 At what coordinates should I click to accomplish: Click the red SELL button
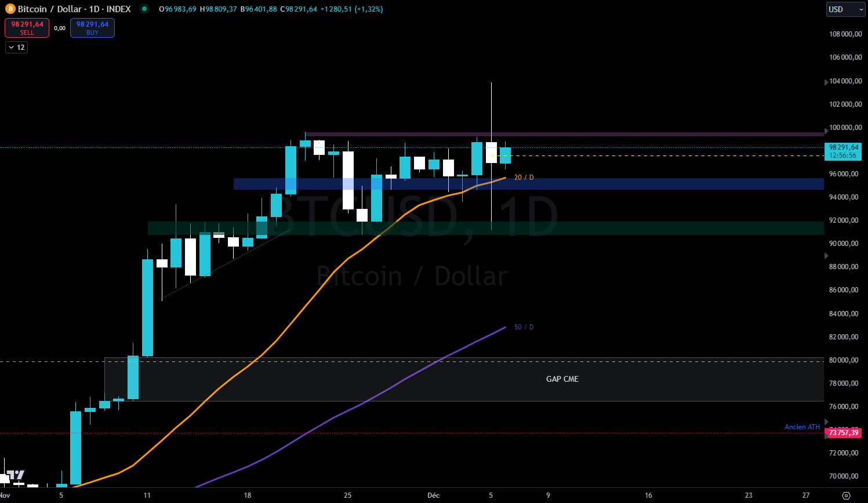tap(27, 27)
